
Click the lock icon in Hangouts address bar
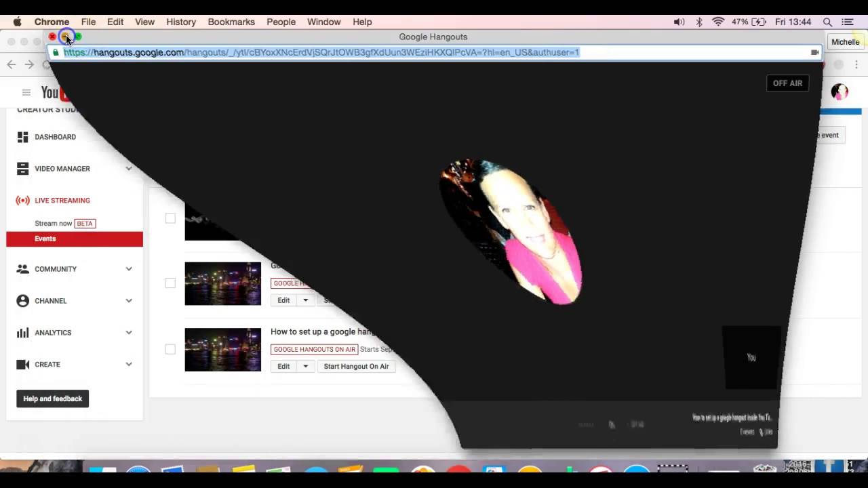56,52
